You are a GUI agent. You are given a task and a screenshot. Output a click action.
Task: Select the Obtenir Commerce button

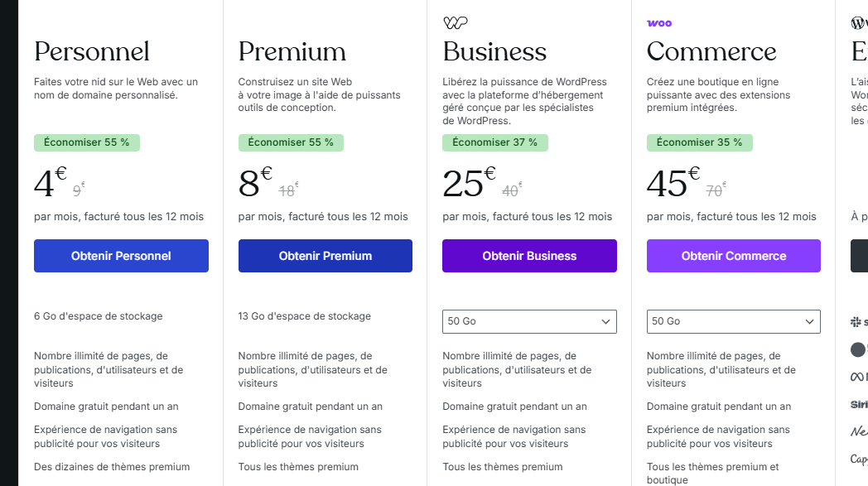point(733,256)
